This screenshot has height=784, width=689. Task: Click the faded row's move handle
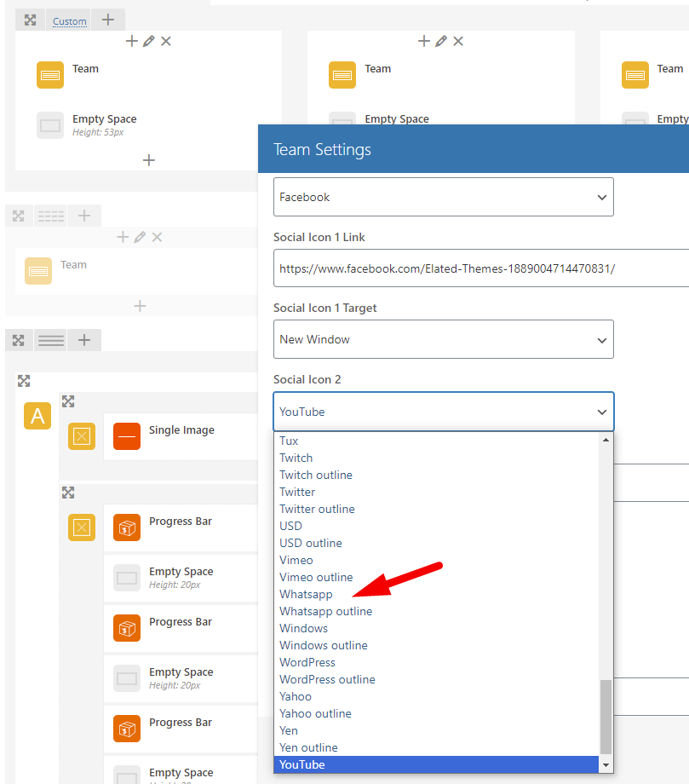click(x=19, y=216)
